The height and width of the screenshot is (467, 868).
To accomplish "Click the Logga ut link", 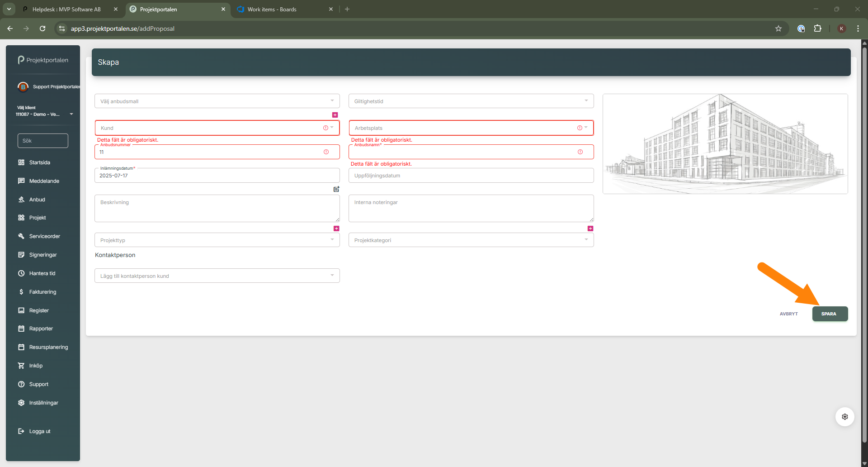I will pyautogui.click(x=40, y=431).
